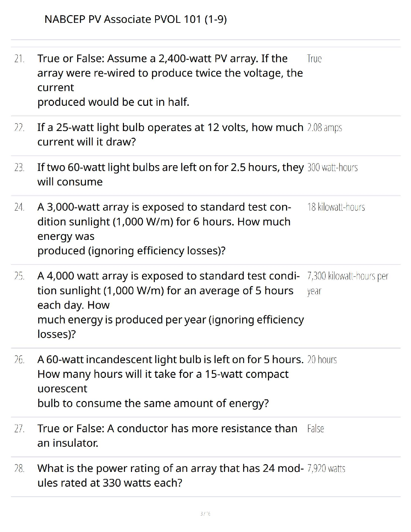Click the "7,300 kilowatt-hours per year" answer

[348, 283]
